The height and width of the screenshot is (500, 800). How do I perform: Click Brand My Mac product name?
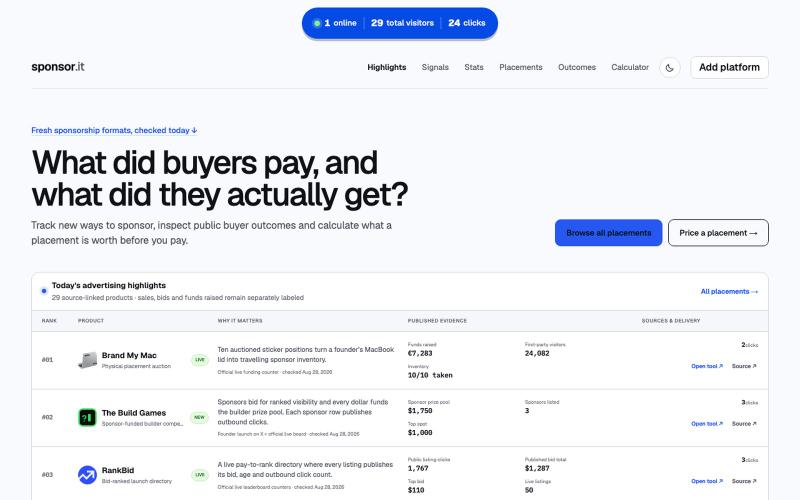[x=129, y=355]
